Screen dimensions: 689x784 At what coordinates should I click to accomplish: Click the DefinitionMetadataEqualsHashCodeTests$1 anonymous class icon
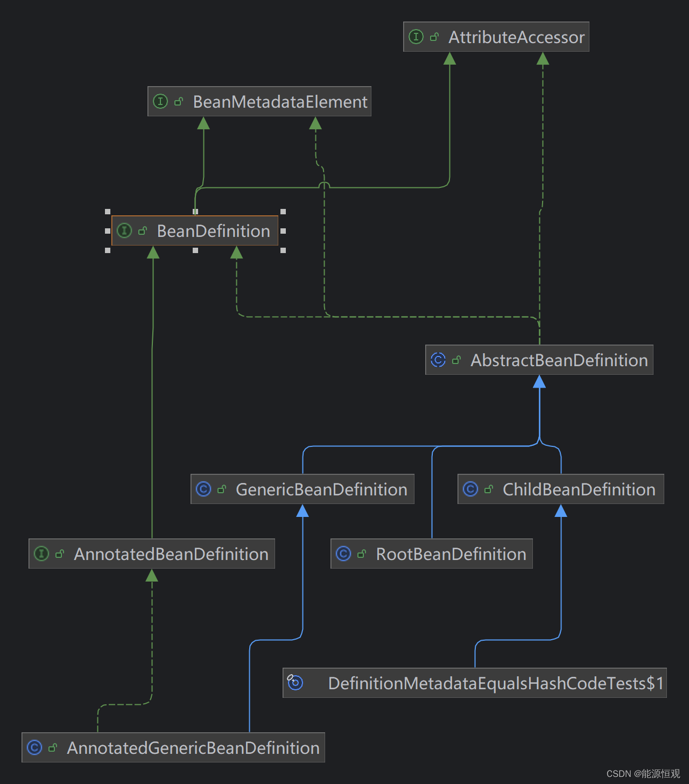point(295,682)
